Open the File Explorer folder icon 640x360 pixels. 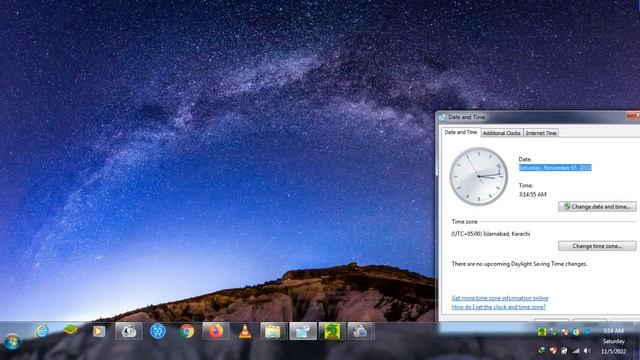tap(273, 331)
